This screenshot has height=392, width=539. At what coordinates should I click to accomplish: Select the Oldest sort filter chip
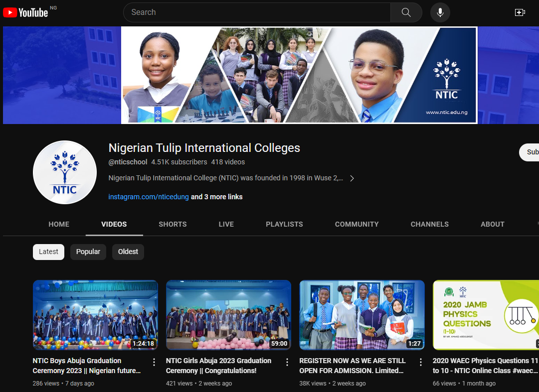tap(128, 252)
